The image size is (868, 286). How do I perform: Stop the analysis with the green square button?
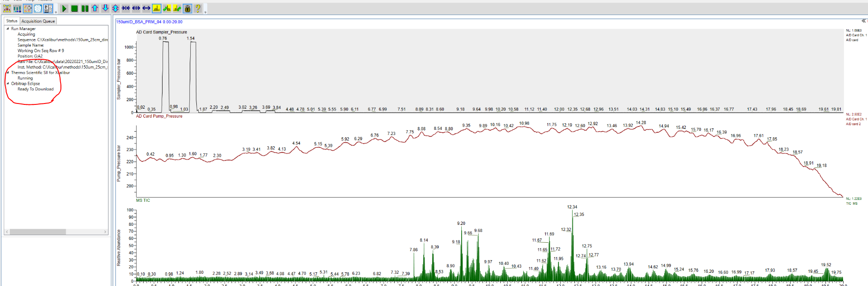(x=75, y=8)
